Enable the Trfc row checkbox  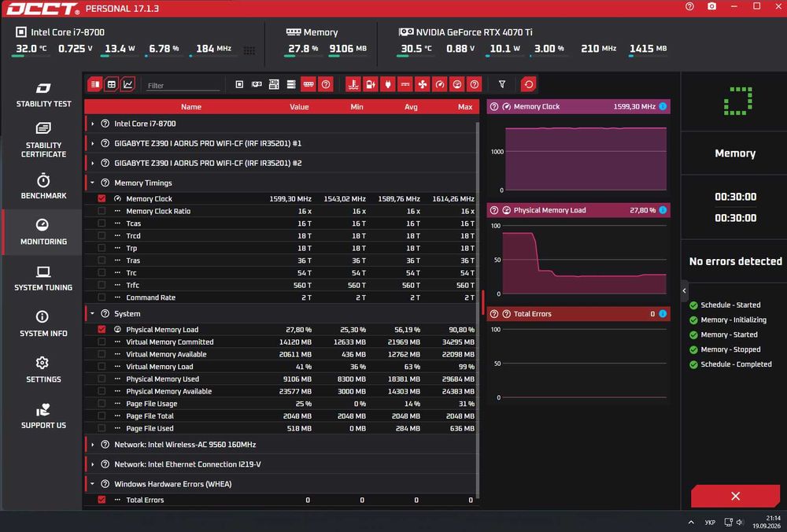(102, 285)
